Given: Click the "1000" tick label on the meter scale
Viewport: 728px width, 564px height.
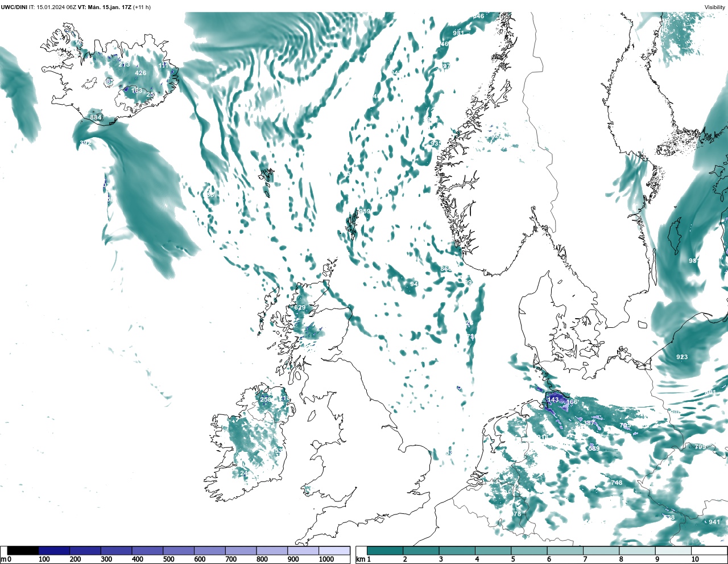Looking at the screenshot, I should [x=326, y=559].
